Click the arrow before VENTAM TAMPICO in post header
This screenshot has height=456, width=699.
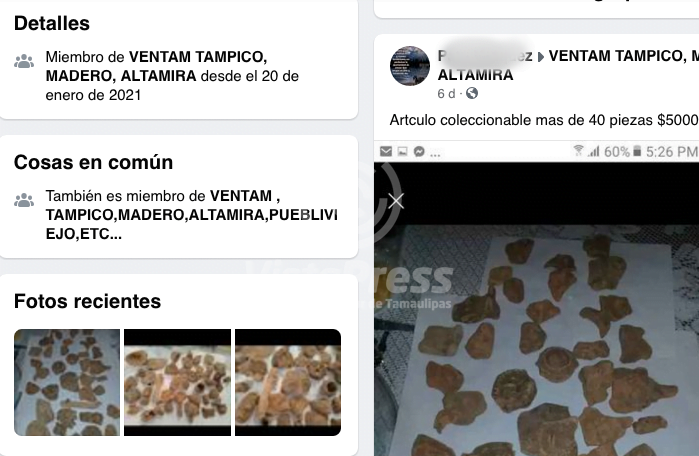540,57
